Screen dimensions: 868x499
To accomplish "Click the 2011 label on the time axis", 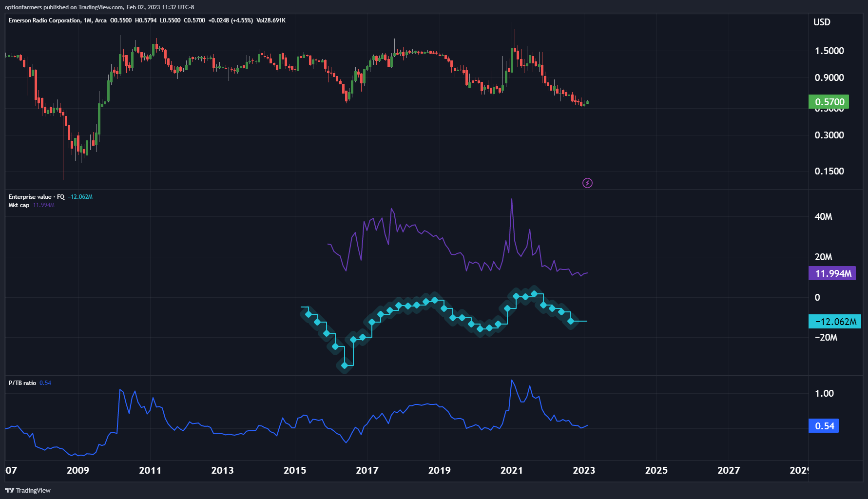I will click(150, 470).
